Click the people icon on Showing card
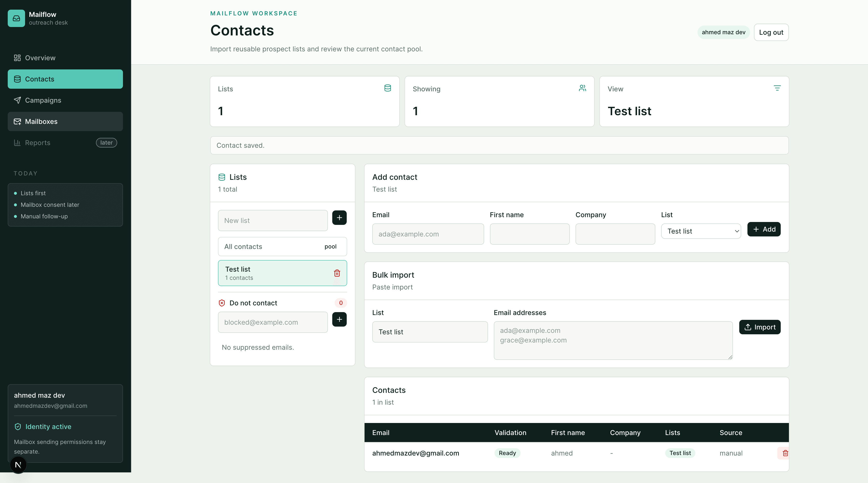 [582, 88]
